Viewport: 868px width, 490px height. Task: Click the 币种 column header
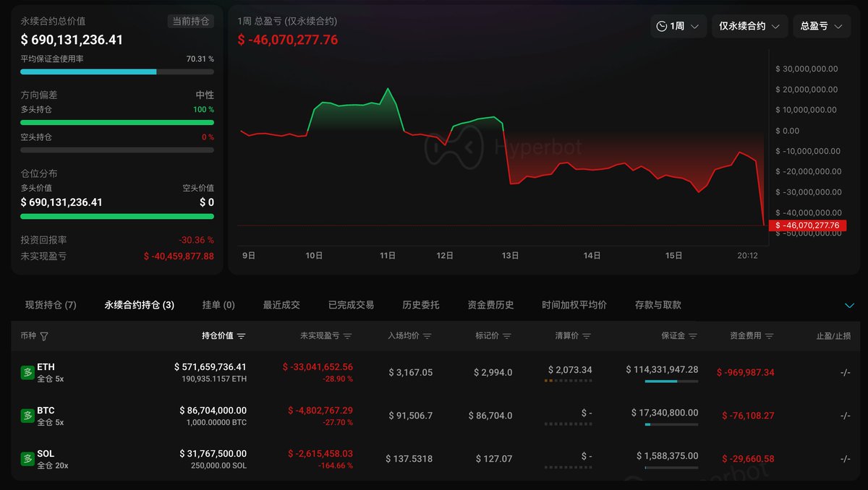tap(28, 336)
